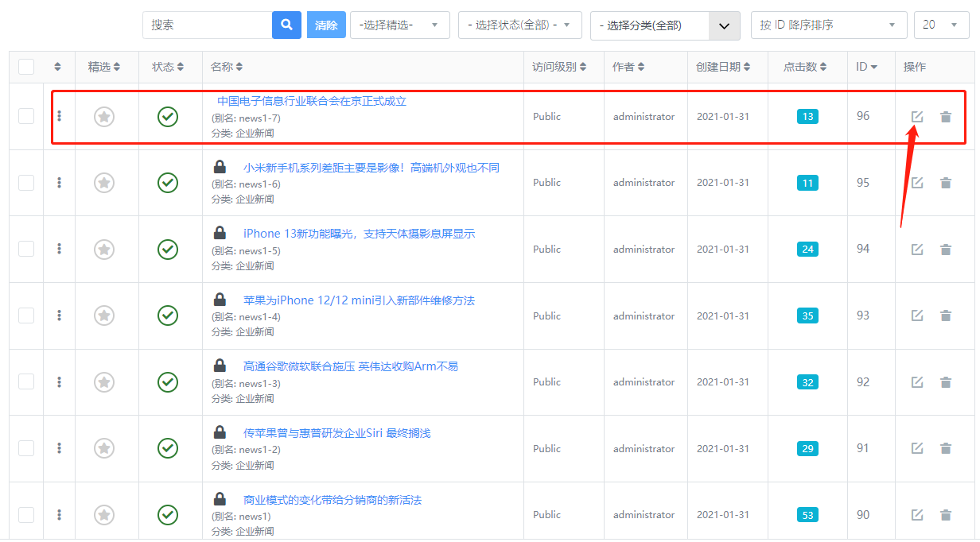The width and height of the screenshot is (980, 542).
Task: Select the checkbox for the article with ID 96
Action: tap(26, 116)
